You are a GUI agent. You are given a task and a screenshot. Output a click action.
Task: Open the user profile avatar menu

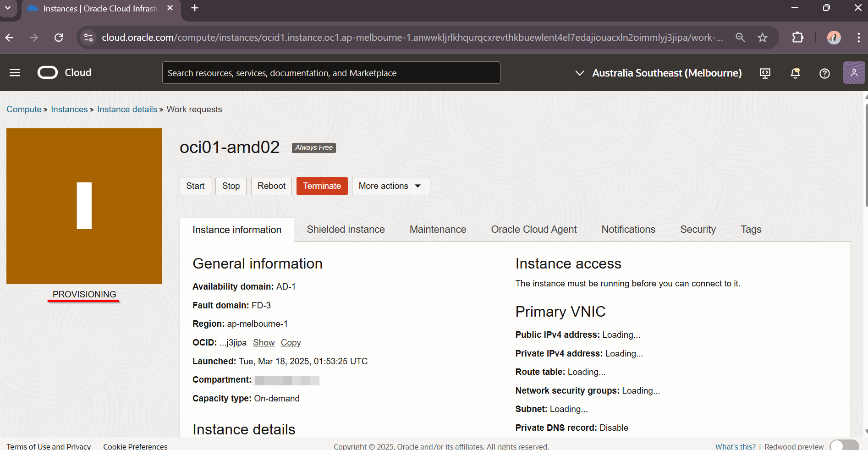[853, 73]
